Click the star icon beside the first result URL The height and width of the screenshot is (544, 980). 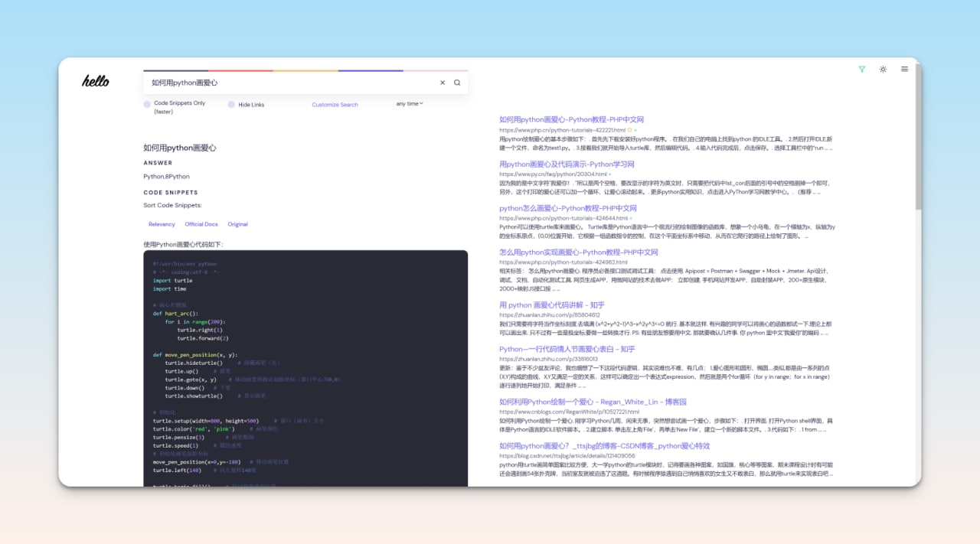tap(629, 130)
